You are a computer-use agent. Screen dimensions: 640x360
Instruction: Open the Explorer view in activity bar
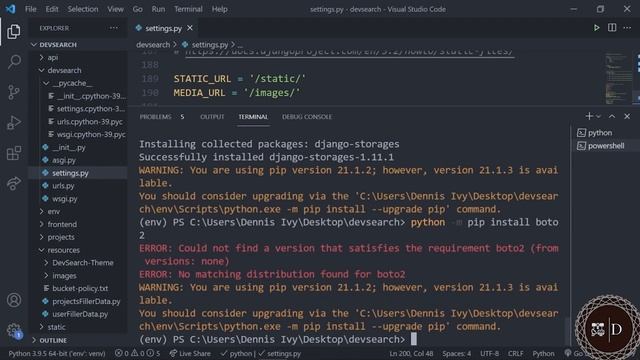(13, 32)
